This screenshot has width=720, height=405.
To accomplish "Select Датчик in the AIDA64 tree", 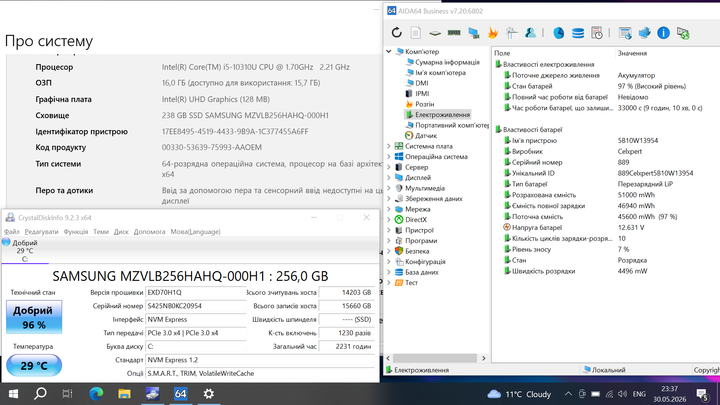I will click(x=426, y=135).
